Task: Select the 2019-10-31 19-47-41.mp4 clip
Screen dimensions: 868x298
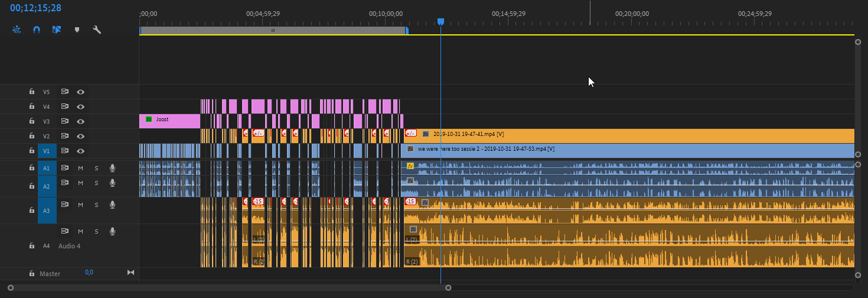Action: (x=590, y=135)
